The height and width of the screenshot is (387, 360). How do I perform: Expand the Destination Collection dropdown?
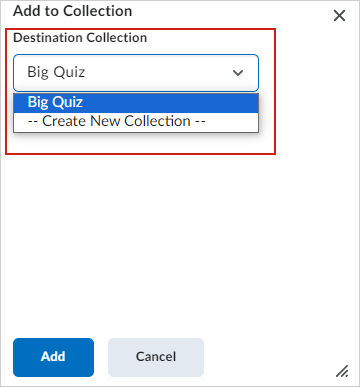(x=136, y=73)
